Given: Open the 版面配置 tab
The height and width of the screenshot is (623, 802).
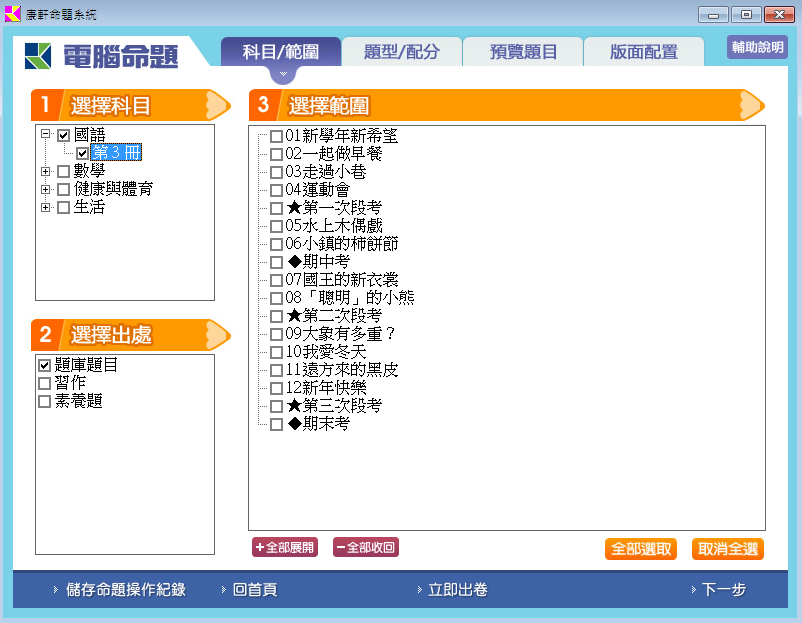Looking at the screenshot, I should (643, 52).
